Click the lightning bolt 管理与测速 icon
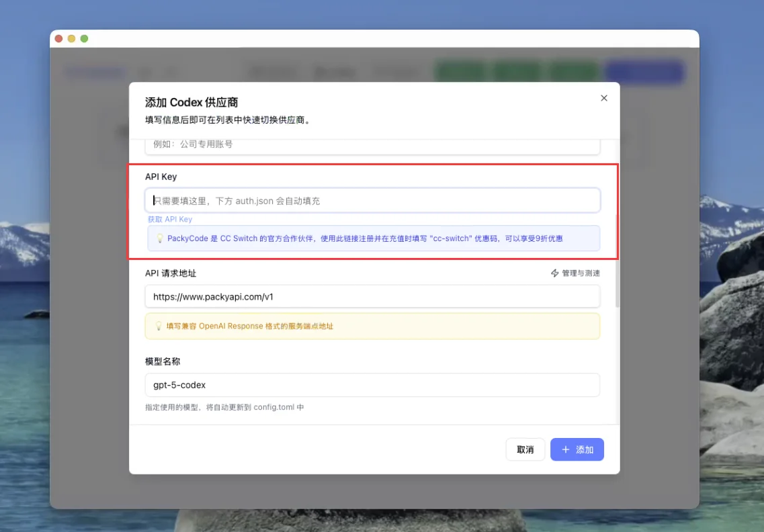This screenshot has width=764, height=532. click(x=554, y=273)
